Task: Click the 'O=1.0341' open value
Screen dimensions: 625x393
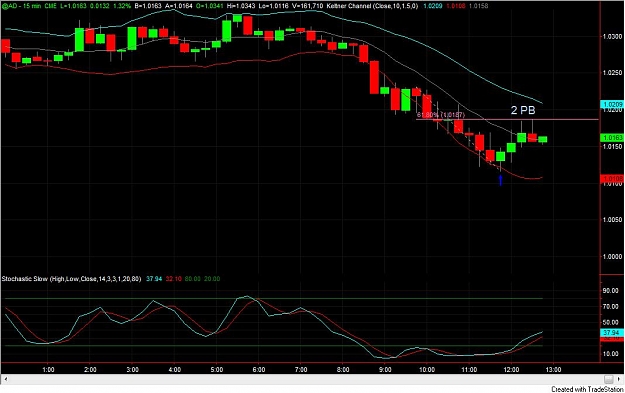Action: (x=210, y=6)
